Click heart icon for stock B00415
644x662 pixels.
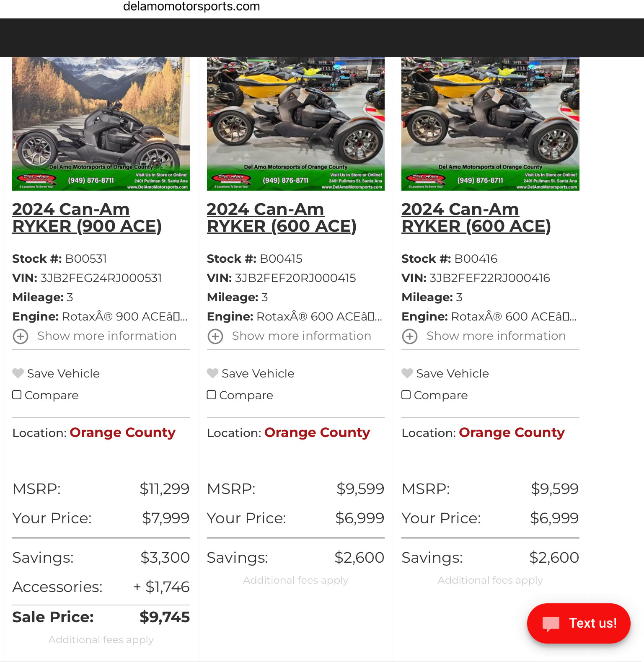click(213, 373)
